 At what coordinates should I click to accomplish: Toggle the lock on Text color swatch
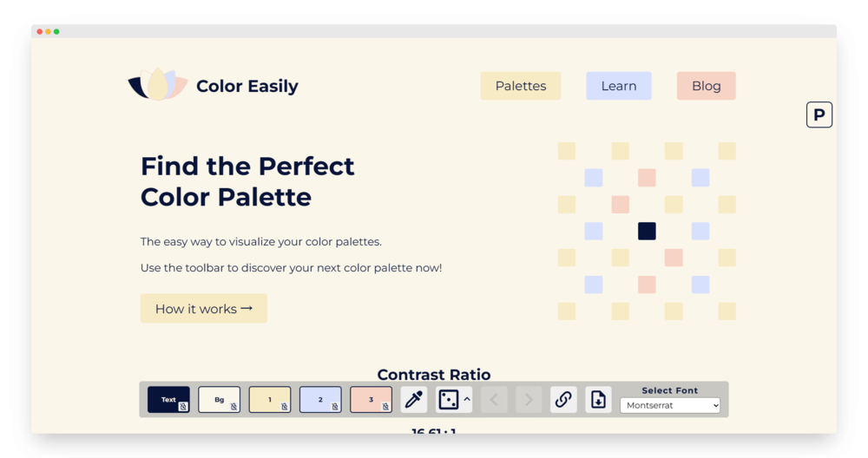point(182,407)
